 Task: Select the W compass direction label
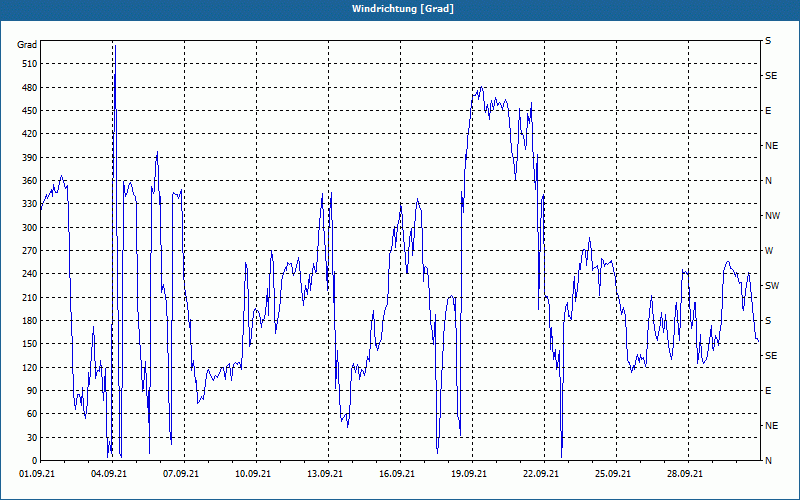pos(769,251)
